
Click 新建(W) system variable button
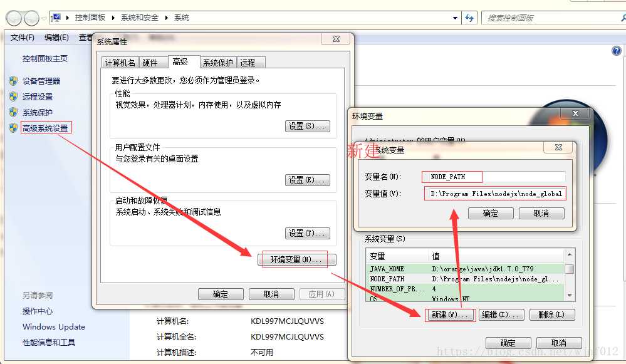pos(449,315)
